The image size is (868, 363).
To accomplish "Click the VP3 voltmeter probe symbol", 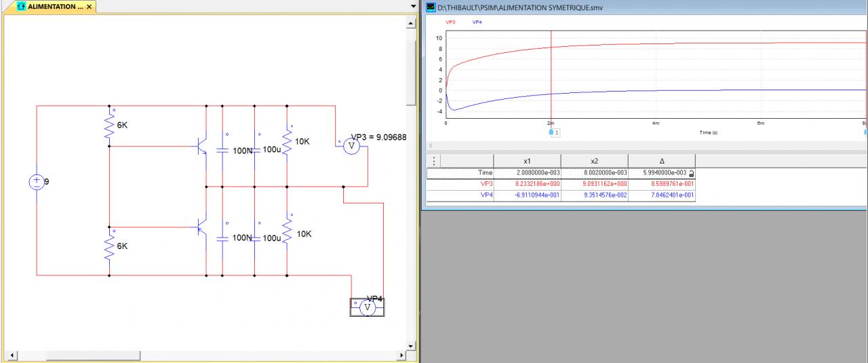I will pos(350,147).
